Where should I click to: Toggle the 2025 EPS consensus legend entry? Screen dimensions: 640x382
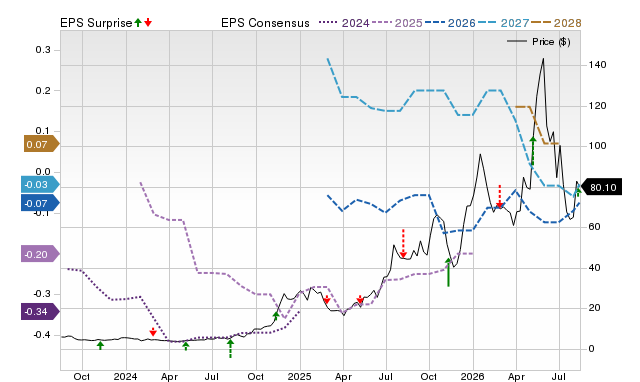397,23
